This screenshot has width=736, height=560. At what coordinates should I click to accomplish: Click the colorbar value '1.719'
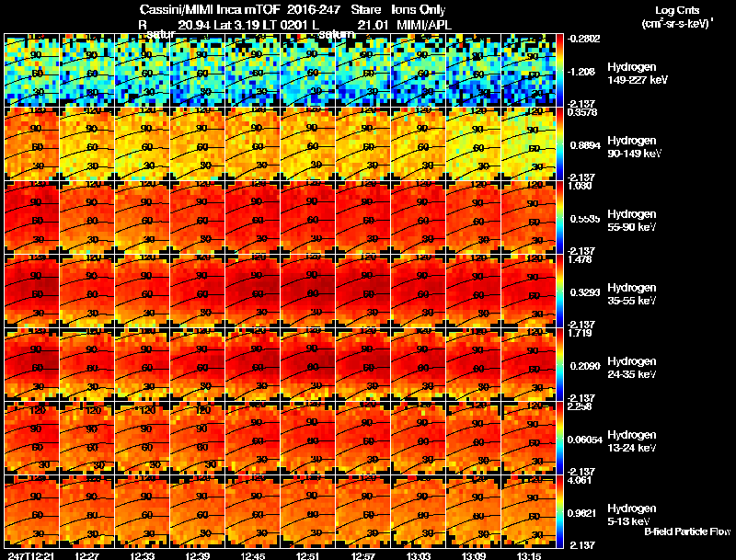pos(580,334)
